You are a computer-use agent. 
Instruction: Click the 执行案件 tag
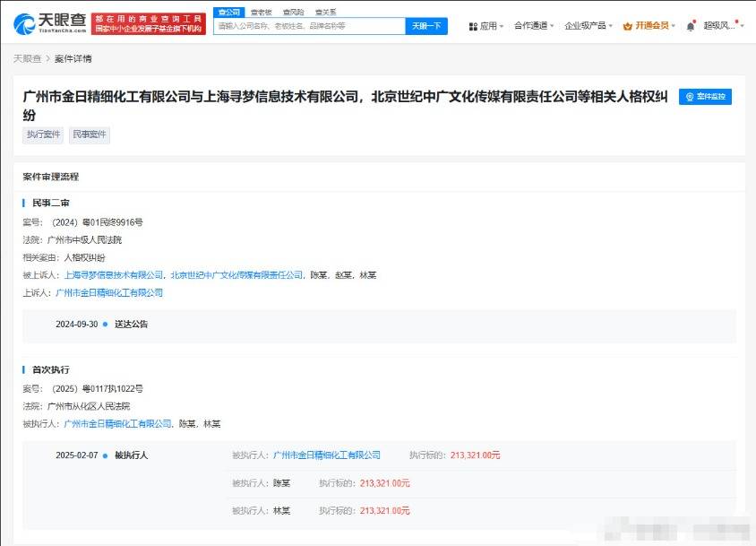point(43,134)
